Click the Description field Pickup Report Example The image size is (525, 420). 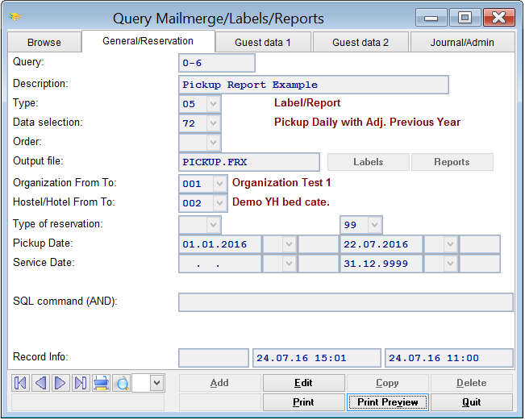click(x=314, y=85)
